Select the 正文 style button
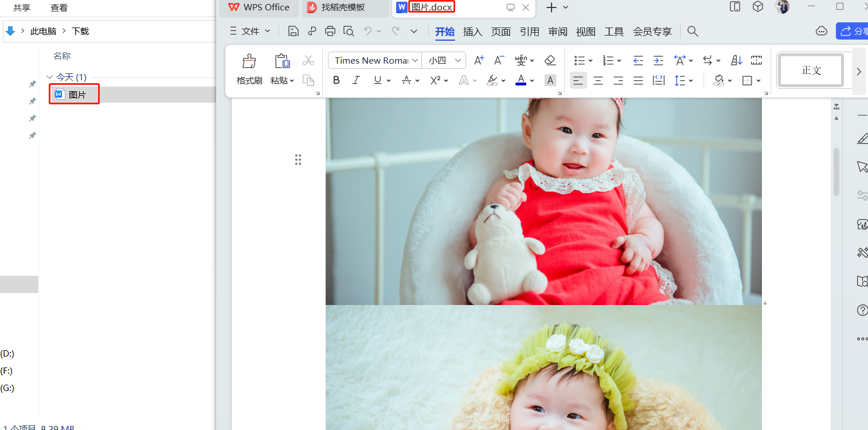 tap(811, 71)
